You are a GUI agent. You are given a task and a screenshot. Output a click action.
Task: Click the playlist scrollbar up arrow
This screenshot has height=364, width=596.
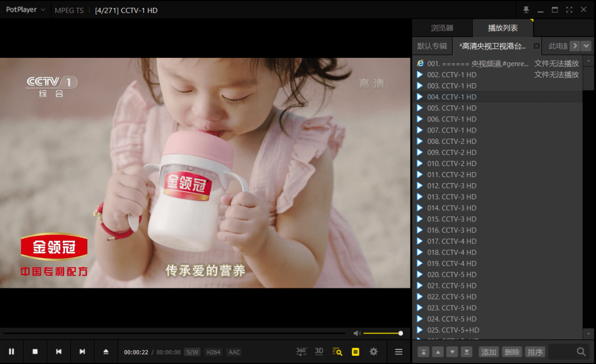click(588, 61)
